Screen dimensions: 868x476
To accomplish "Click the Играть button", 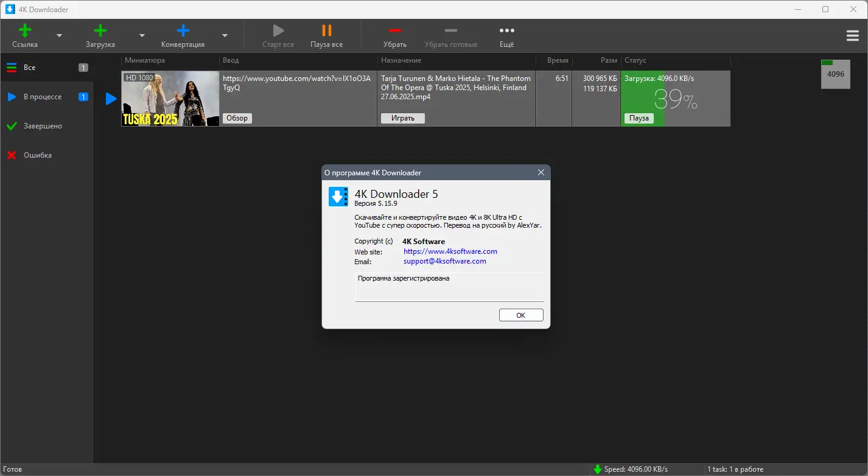I will 403,118.
